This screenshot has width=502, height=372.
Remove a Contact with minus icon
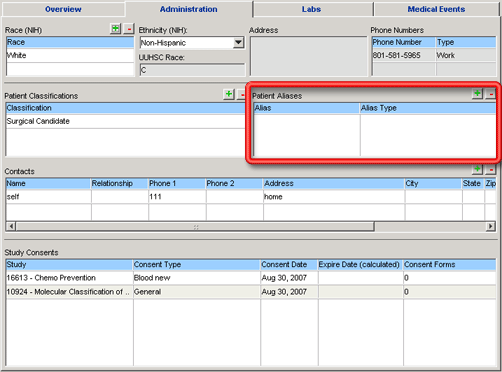(490, 169)
